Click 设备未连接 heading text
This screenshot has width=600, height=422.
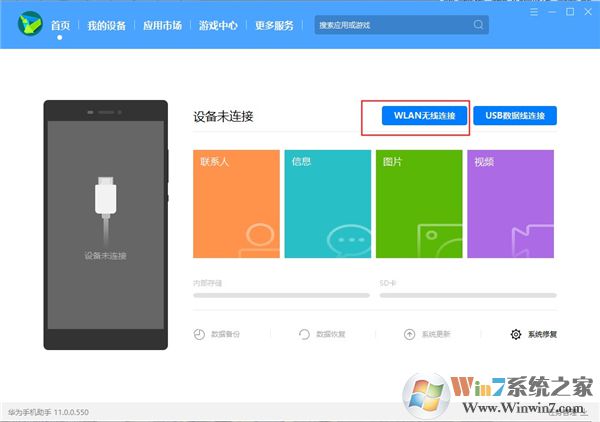tap(223, 116)
